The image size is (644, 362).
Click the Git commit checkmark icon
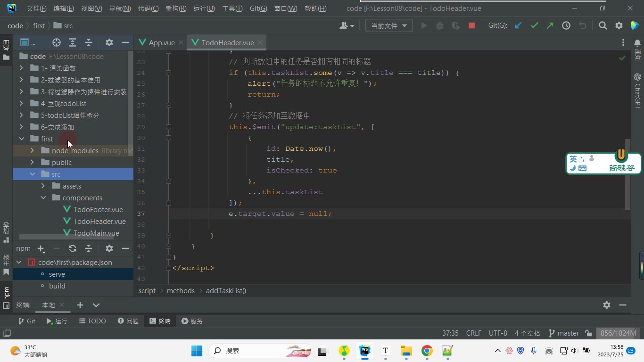[x=534, y=26]
